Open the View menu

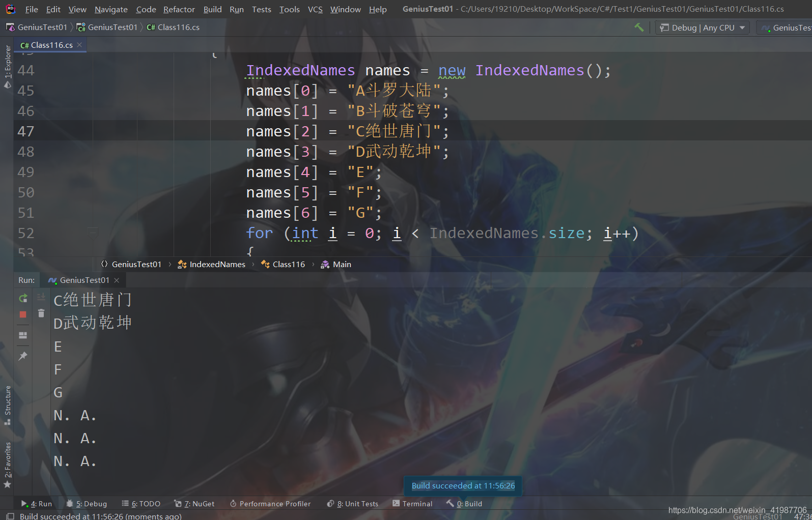tap(77, 9)
